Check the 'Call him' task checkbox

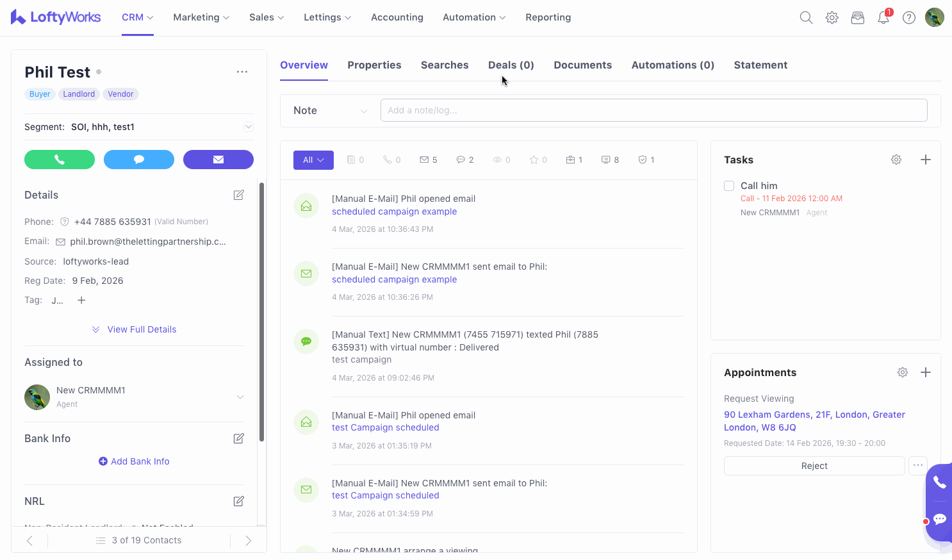coord(729,186)
